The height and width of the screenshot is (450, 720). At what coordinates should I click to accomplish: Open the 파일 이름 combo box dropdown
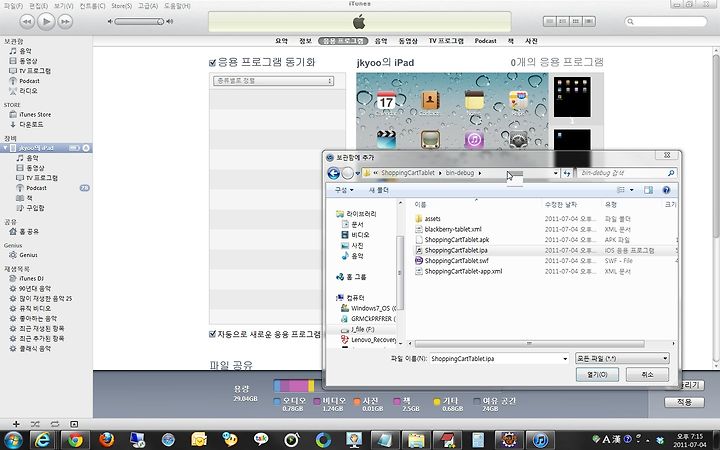point(565,359)
